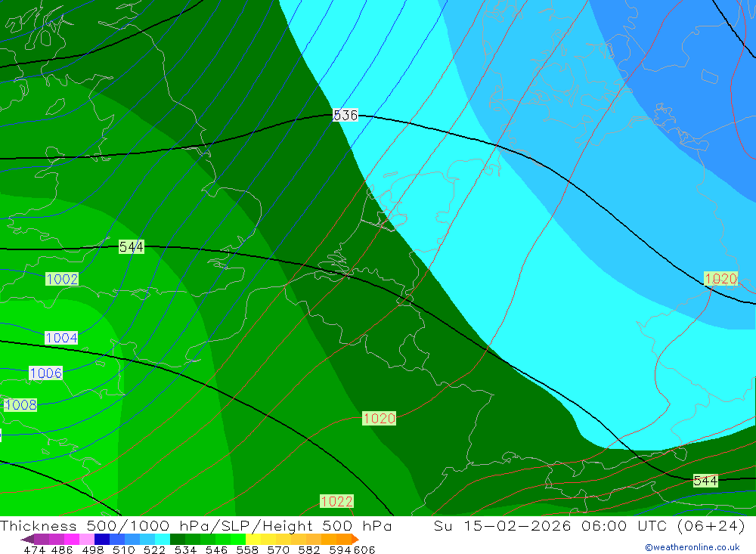The height and width of the screenshot is (554, 756).
Task: Select the blue 1008 isobar label
Action: [x=20, y=405]
